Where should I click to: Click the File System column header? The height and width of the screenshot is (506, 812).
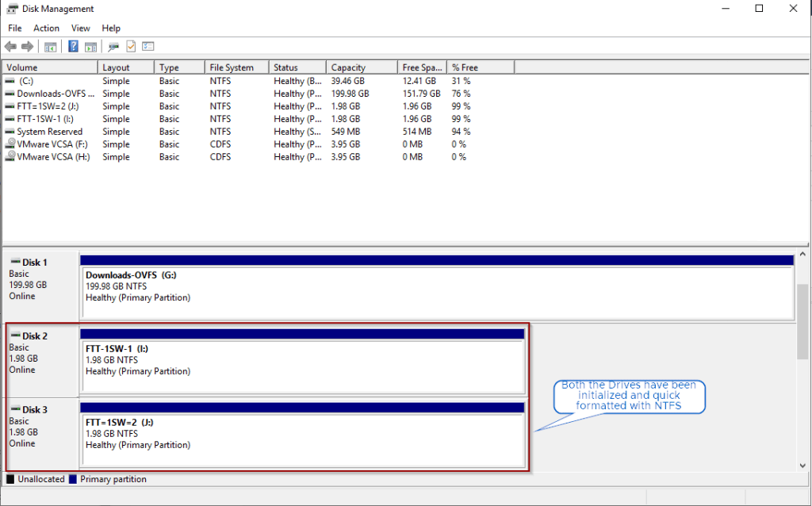(235, 67)
